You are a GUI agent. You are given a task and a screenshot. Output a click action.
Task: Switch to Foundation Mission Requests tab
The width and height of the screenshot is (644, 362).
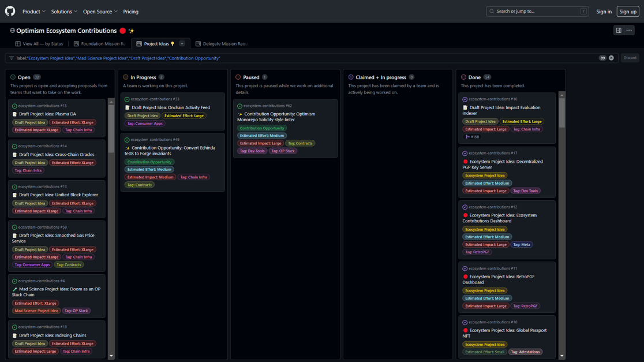(100, 43)
